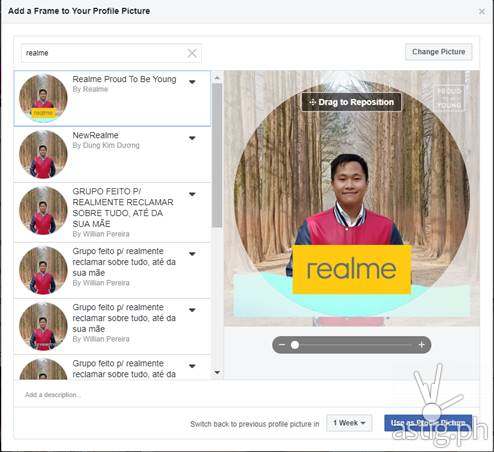
Task: Open the 1 Week duration dropdown
Action: [349, 423]
